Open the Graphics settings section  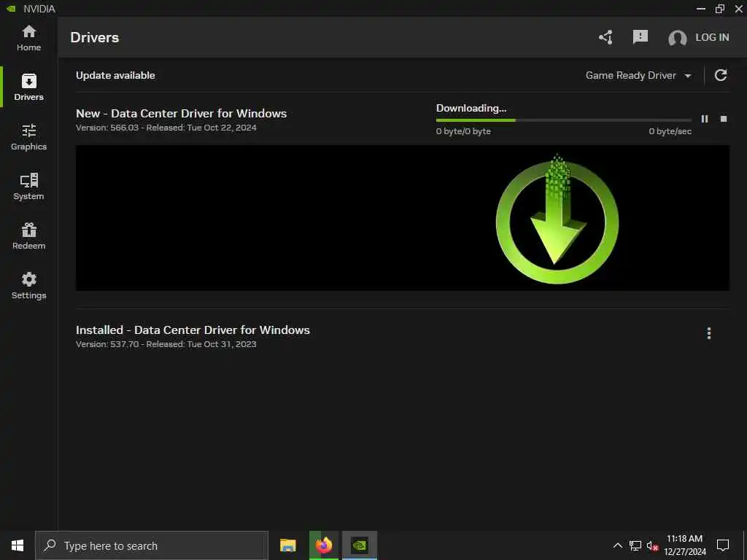pyautogui.click(x=28, y=137)
